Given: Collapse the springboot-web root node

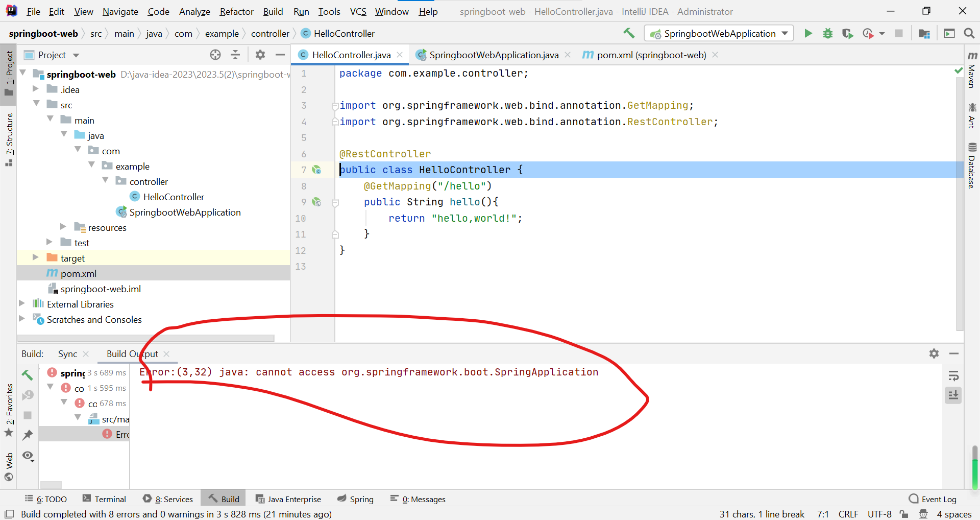Looking at the screenshot, I should (x=22, y=74).
